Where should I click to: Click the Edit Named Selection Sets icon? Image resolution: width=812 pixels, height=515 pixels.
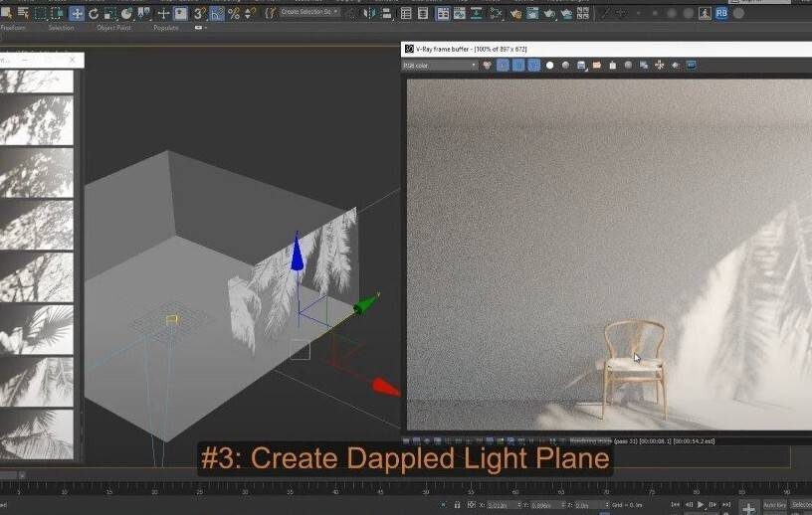click(x=270, y=14)
